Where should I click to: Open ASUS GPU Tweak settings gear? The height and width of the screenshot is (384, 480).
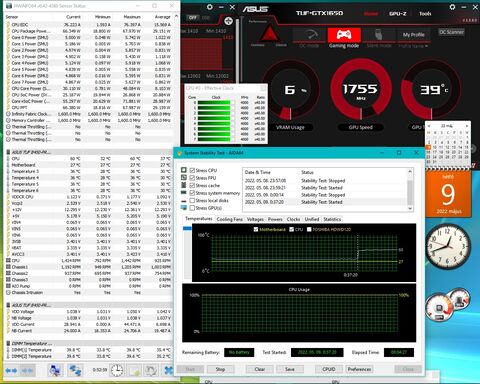point(452,6)
